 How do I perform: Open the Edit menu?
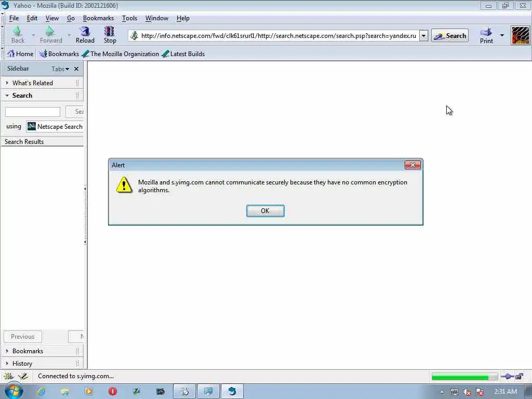[x=32, y=18]
